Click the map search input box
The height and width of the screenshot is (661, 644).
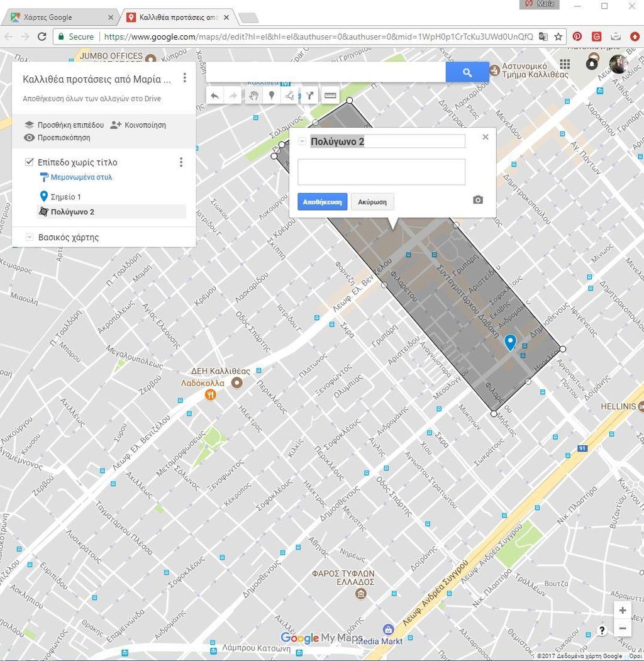(x=326, y=72)
